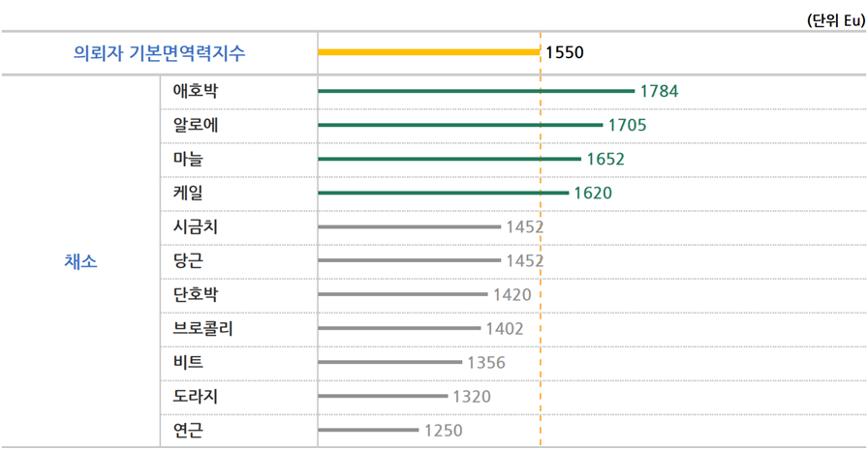The height and width of the screenshot is (450, 868).
Task: Click the green 마늘 bar
Action: tap(449, 159)
